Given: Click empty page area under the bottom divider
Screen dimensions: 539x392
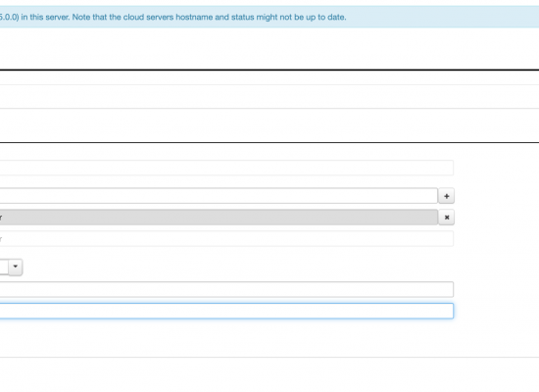Looking at the screenshot, I should [x=269, y=374].
